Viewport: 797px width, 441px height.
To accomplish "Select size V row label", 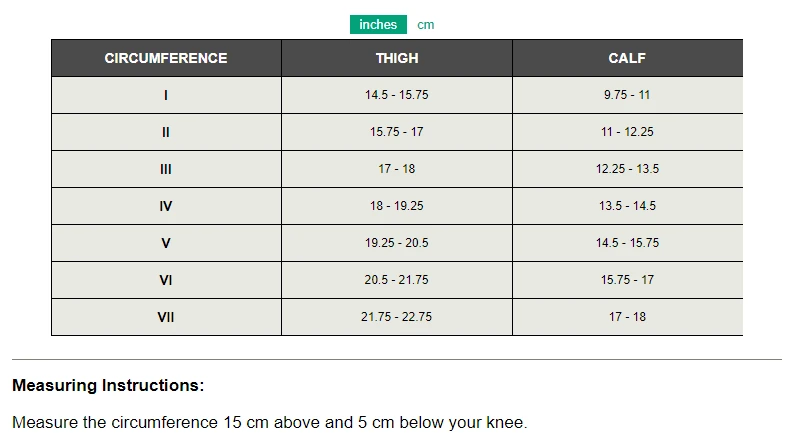I will click(x=166, y=243).
